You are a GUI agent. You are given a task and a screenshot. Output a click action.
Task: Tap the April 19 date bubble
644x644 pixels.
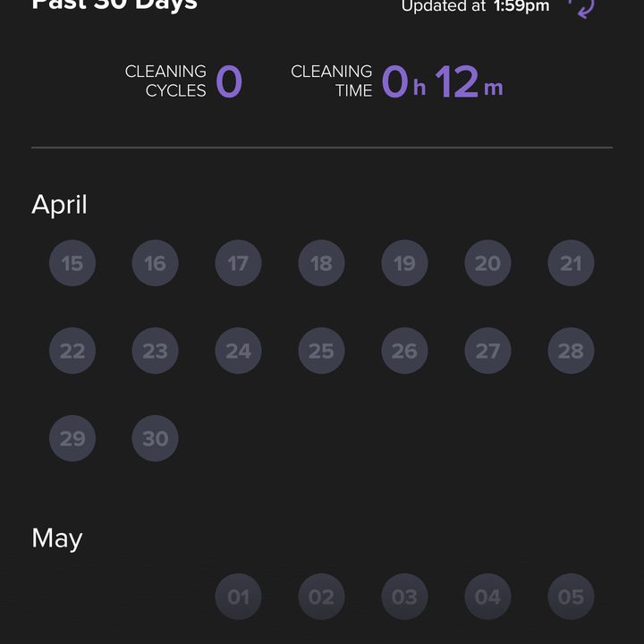404,263
